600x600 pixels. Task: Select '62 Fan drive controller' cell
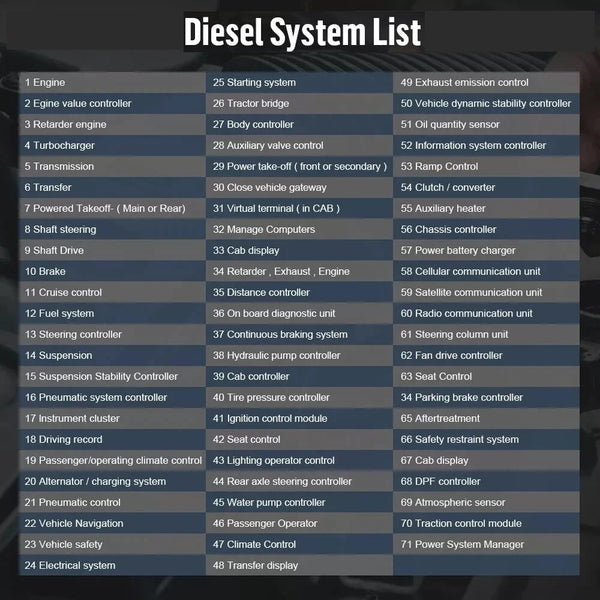[486, 356]
